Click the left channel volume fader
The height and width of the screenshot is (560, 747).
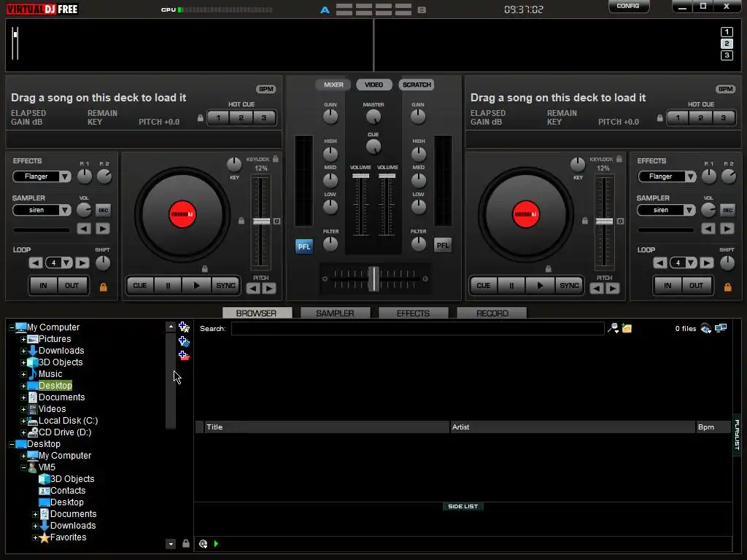point(360,176)
